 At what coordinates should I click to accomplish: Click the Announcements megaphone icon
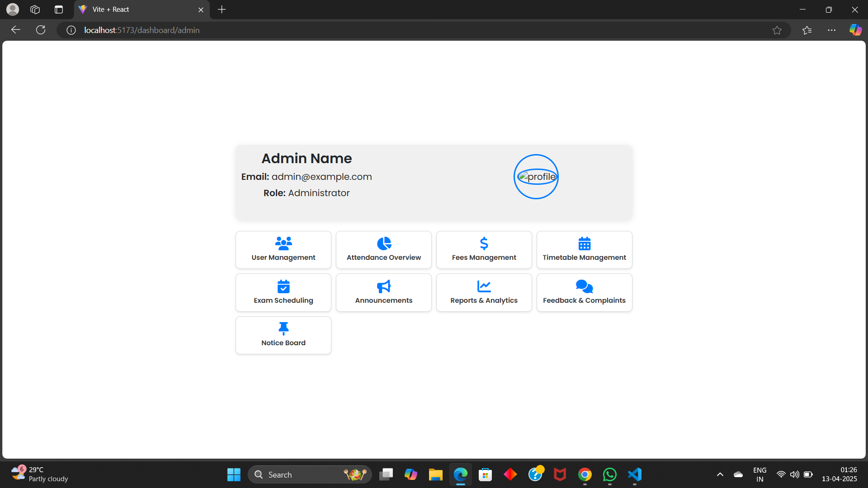coord(384,286)
